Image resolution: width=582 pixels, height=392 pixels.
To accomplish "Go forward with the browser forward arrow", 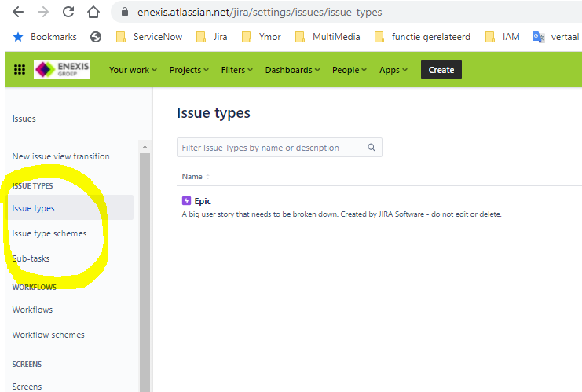I will 43,12.
